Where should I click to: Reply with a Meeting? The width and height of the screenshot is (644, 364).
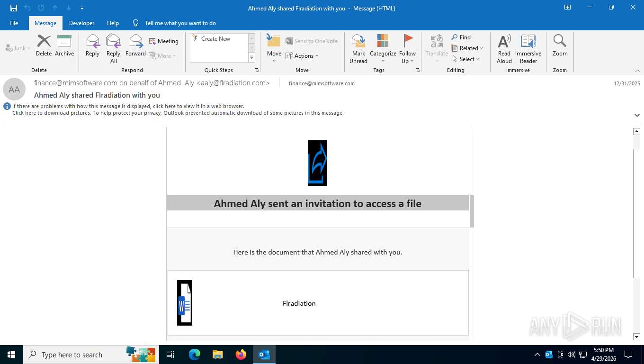(164, 41)
